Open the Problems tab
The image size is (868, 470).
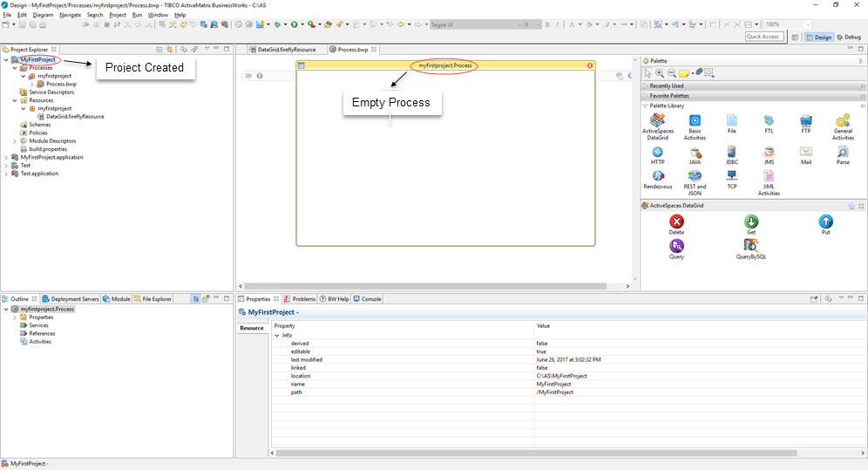[300, 299]
